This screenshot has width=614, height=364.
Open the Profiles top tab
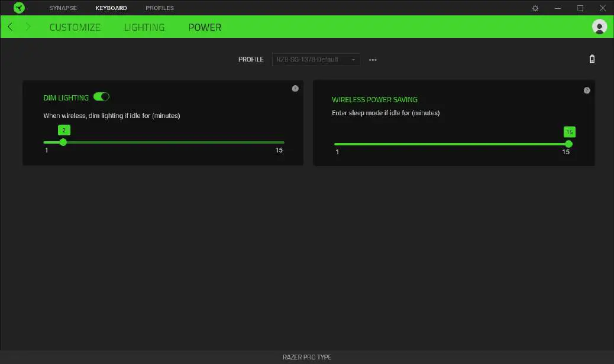coord(160,8)
